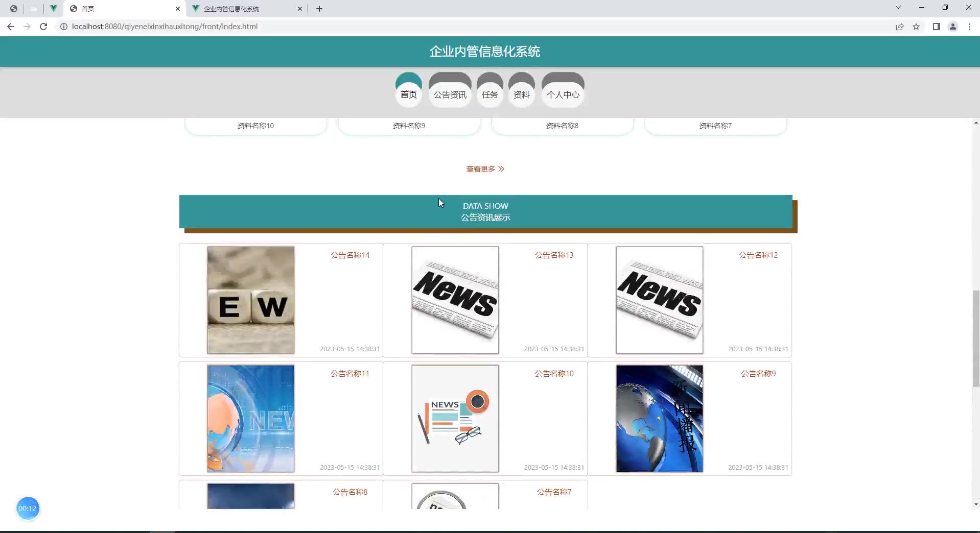
Task: Open the 首页 navigation item
Action: point(409,90)
